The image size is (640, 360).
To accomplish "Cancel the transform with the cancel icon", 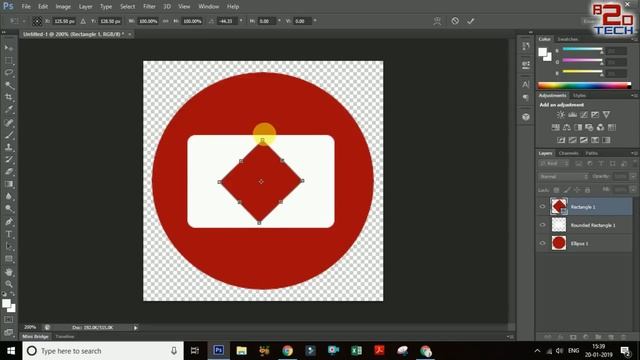I will tap(455, 21).
